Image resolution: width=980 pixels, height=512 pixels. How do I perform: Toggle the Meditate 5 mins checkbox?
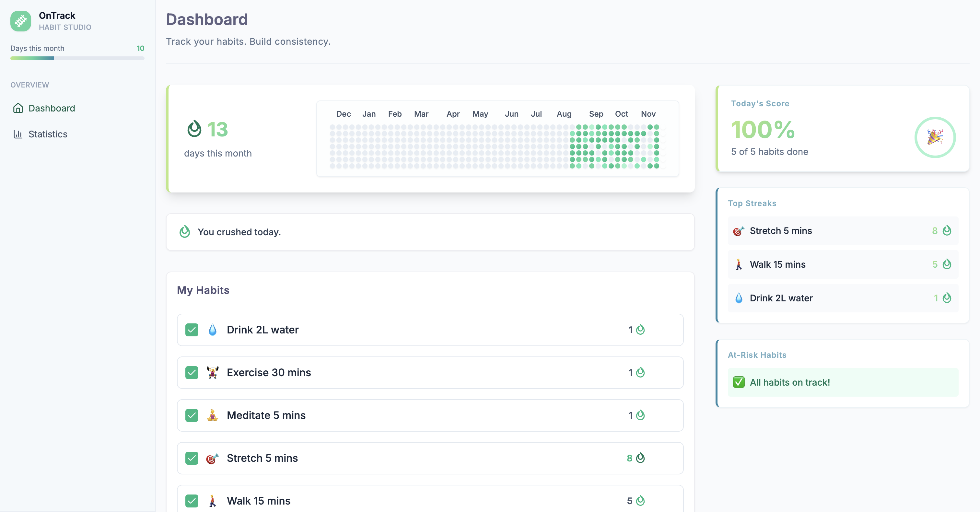[192, 415]
